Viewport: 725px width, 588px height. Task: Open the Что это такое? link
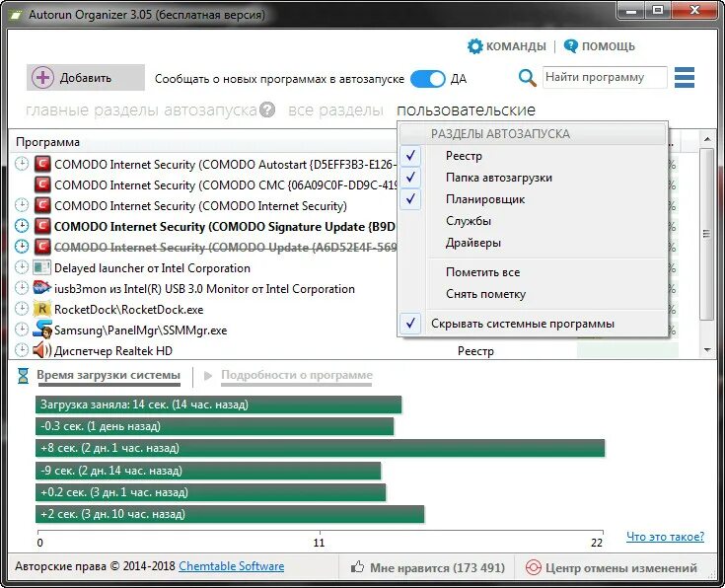click(665, 536)
